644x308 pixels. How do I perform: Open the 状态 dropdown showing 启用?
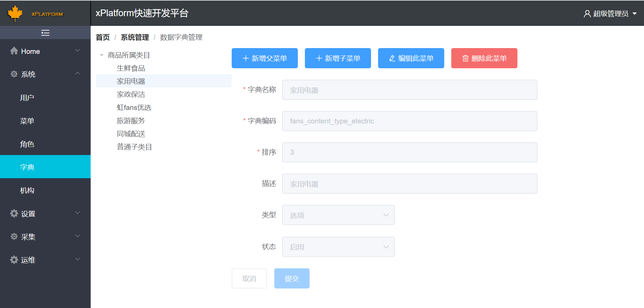coord(338,246)
